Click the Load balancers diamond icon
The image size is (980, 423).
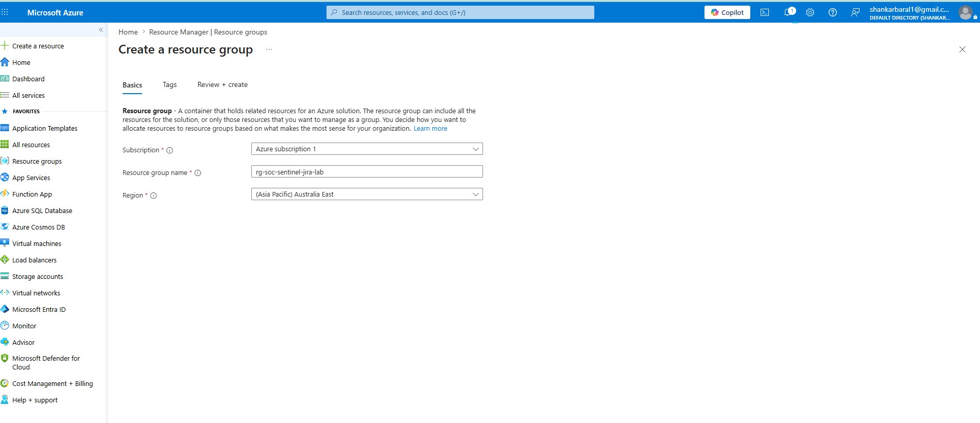(x=5, y=260)
